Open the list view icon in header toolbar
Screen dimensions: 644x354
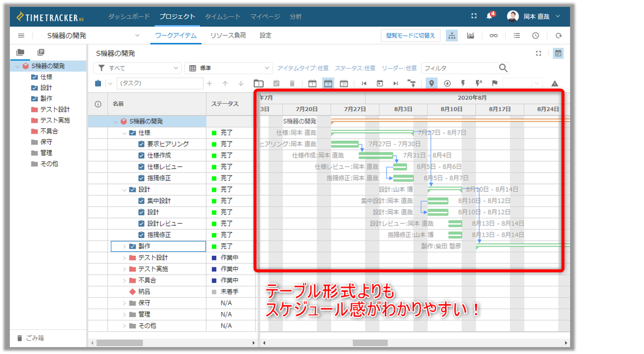point(516,35)
